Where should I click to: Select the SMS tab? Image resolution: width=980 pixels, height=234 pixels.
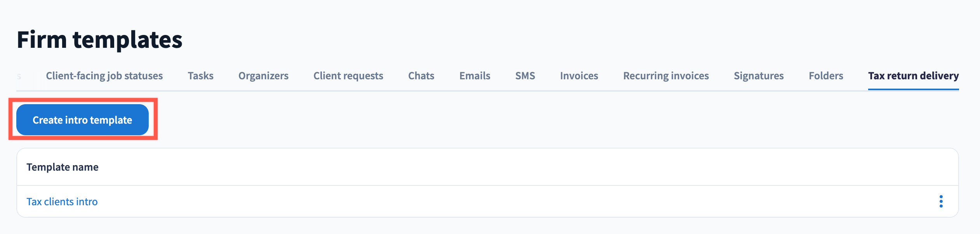pyautogui.click(x=525, y=76)
